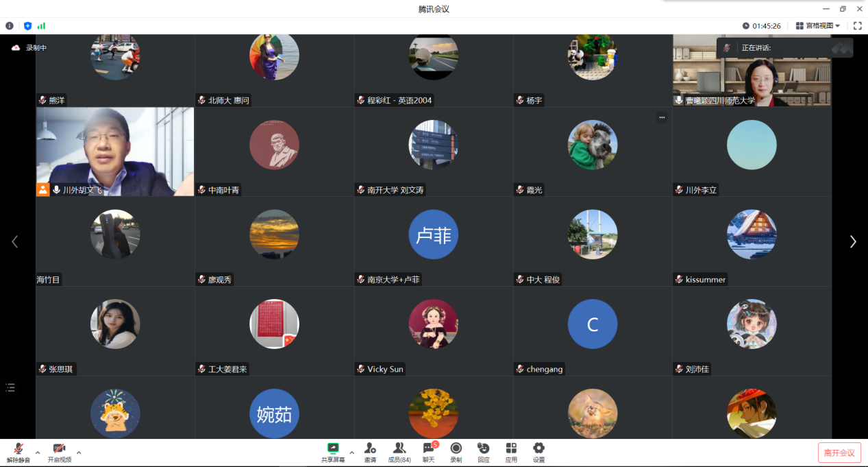Click the 正在讲话 speaking indicator panel
868x467 pixels.
tap(785, 48)
